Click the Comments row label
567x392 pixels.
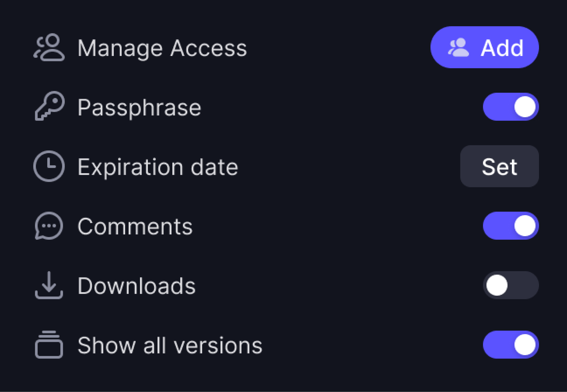tap(135, 226)
